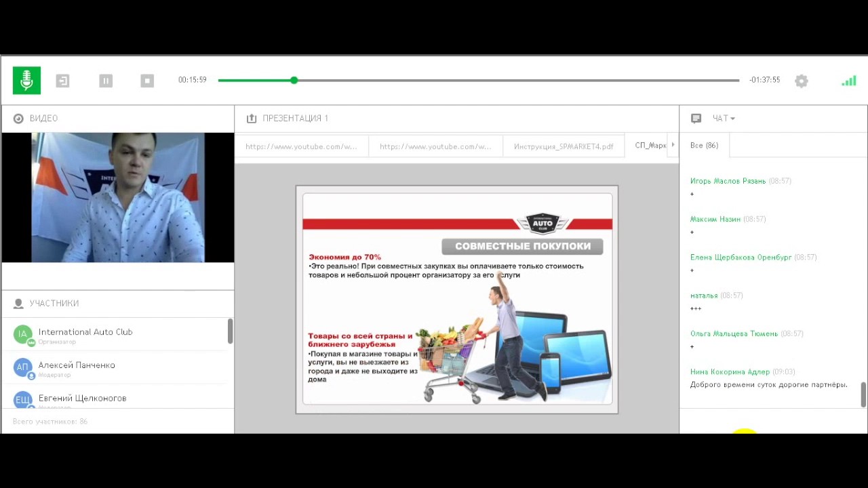The width and height of the screenshot is (868, 488).
Task: Click chat author Нина Кокорина Адлер
Action: coord(730,371)
